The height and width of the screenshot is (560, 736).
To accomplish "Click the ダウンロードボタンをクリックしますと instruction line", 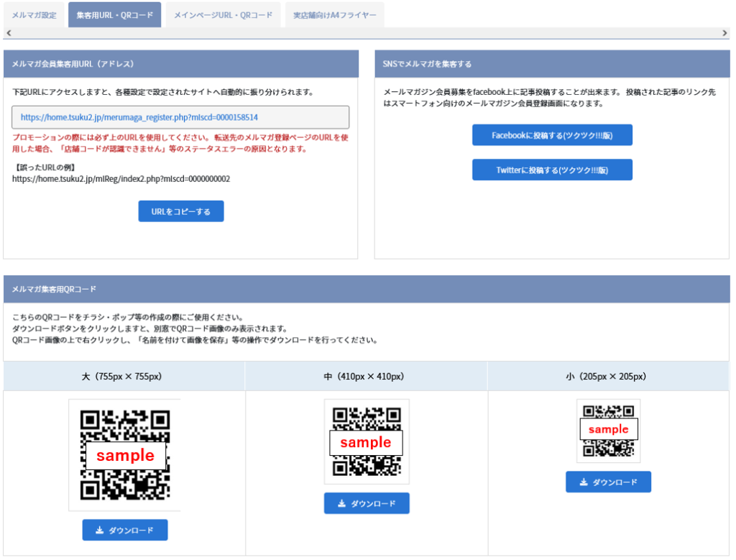I will coord(149,329).
